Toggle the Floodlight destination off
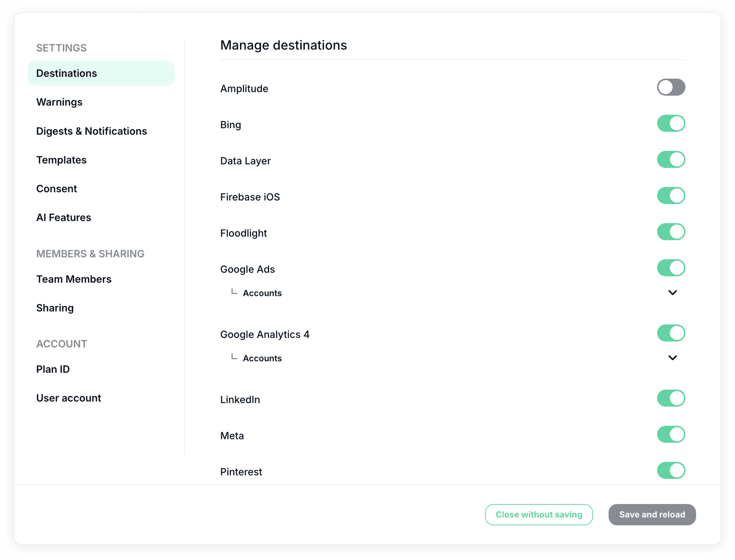The width and height of the screenshot is (735, 560). point(671,232)
